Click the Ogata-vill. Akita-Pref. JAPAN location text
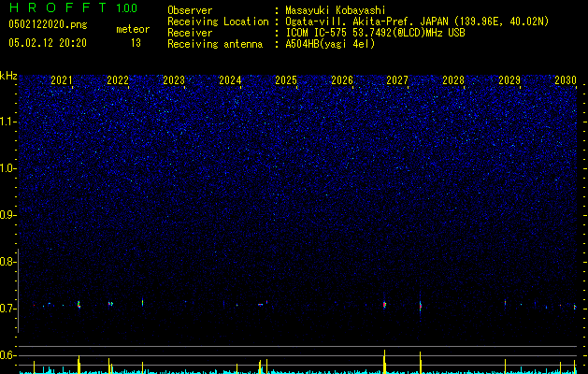588x374 pixels. click(x=417, y=22)
